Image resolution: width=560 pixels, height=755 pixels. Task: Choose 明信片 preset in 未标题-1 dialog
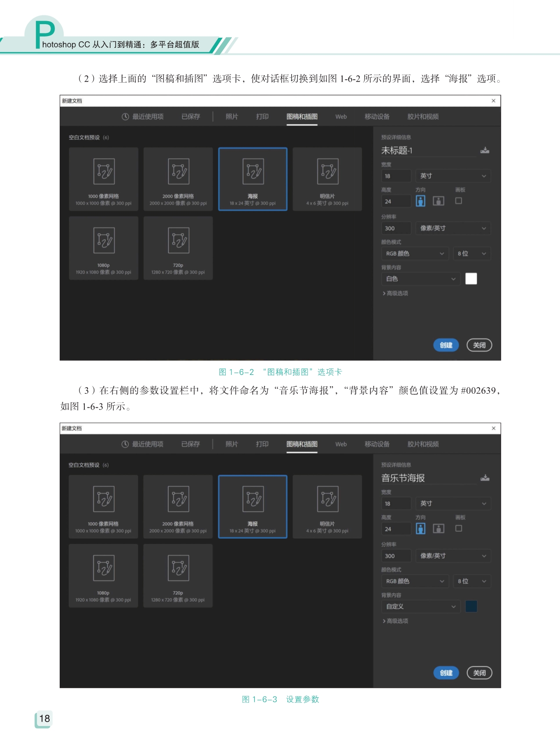(327, 179)
